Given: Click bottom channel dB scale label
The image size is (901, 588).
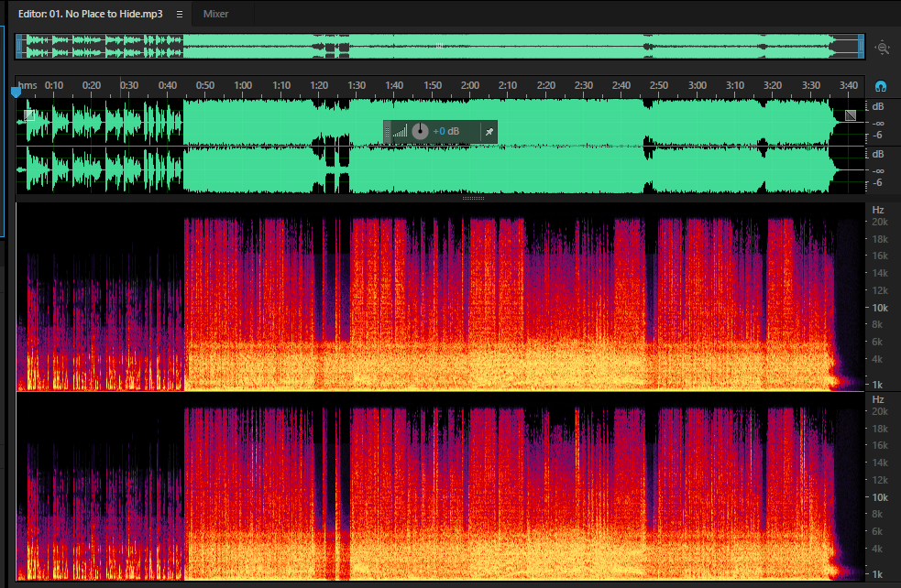Looking at the screenshot, I should 878,154.
